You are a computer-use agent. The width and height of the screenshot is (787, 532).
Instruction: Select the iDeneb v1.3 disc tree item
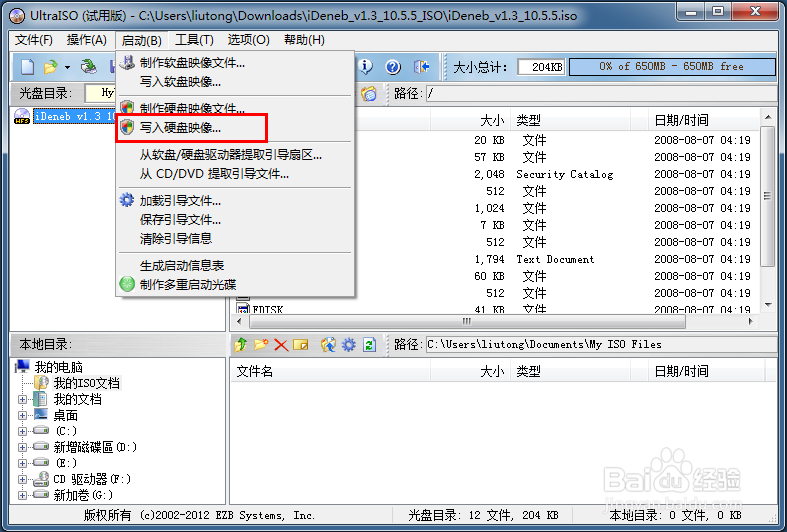(x=74, y=116)
